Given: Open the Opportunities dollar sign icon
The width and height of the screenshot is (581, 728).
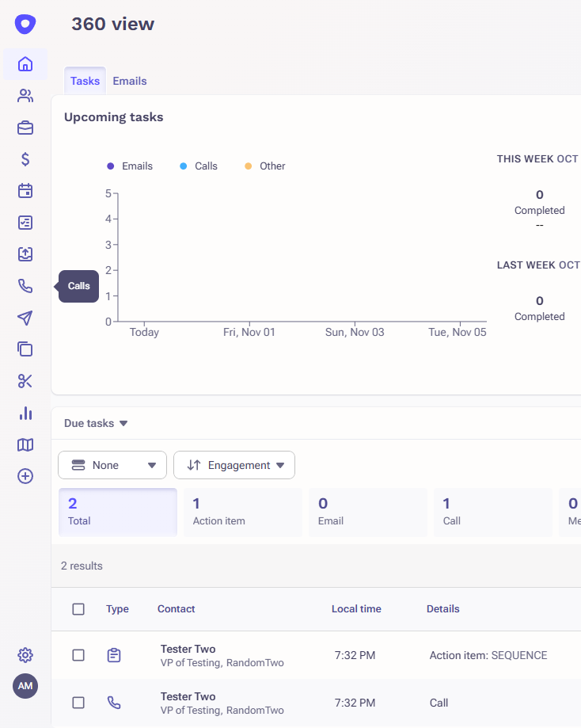Looking at the screenshot, I should 25,159.
